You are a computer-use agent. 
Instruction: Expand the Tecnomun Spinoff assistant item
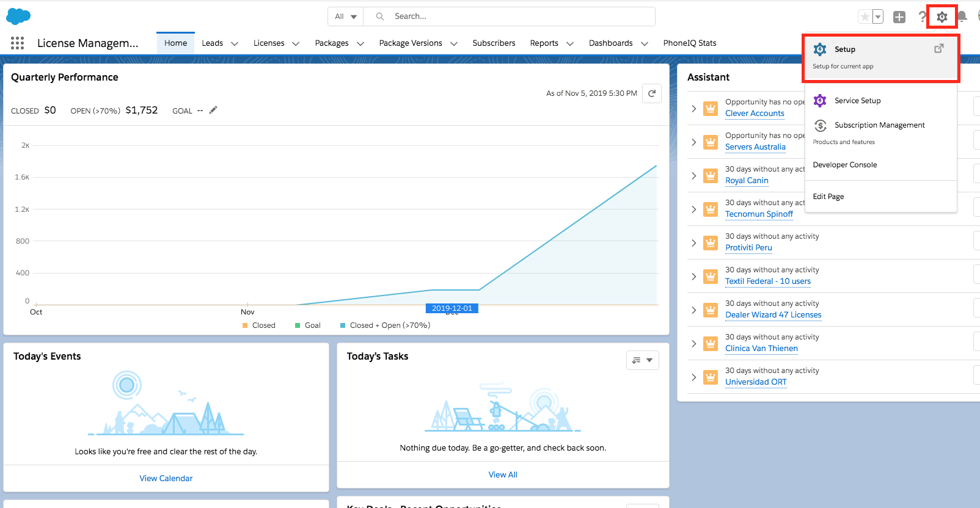pos(693,209)
